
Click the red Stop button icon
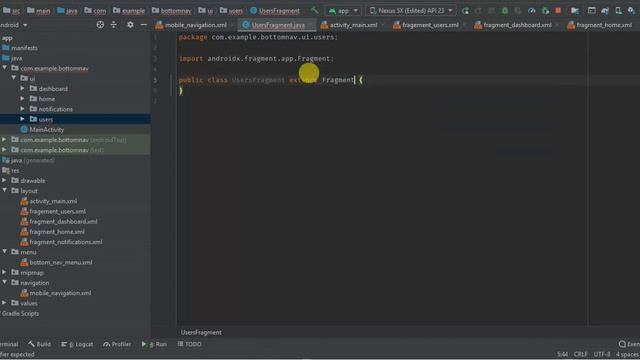[558, 11]
